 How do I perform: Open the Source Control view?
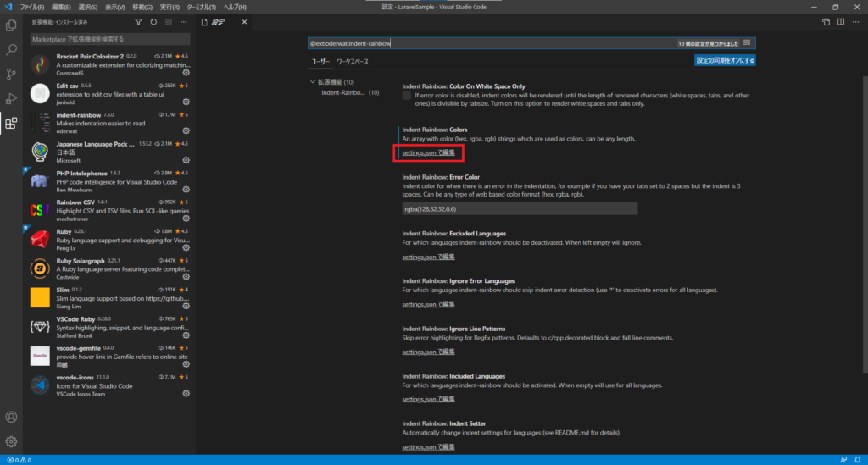pos(11,75)
